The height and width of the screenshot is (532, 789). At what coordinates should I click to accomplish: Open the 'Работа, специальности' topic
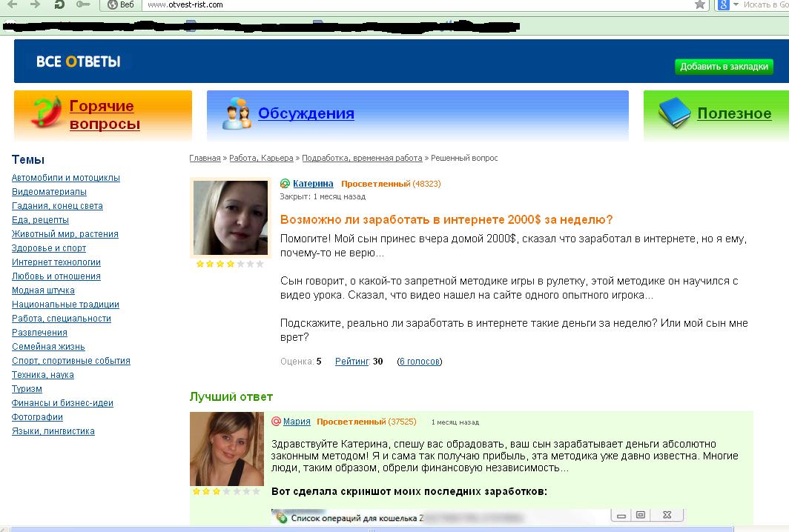point(62,319)
